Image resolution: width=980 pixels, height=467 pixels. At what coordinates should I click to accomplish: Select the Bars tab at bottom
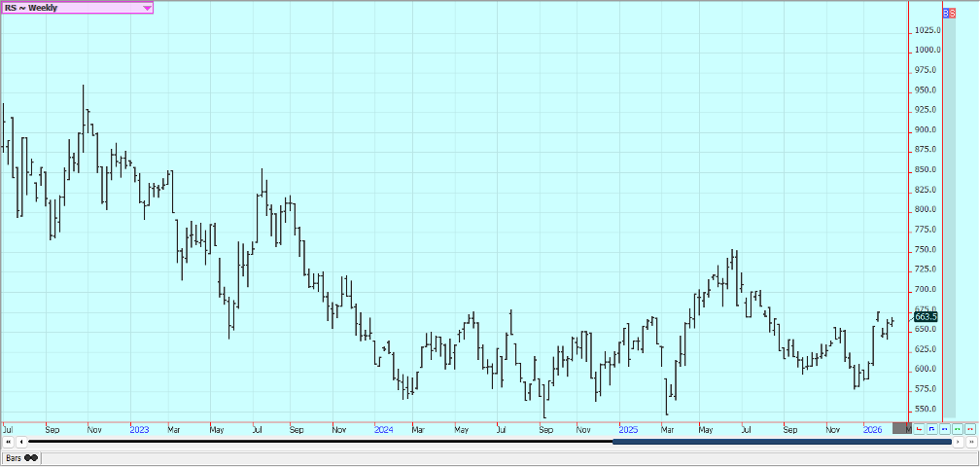19,457
